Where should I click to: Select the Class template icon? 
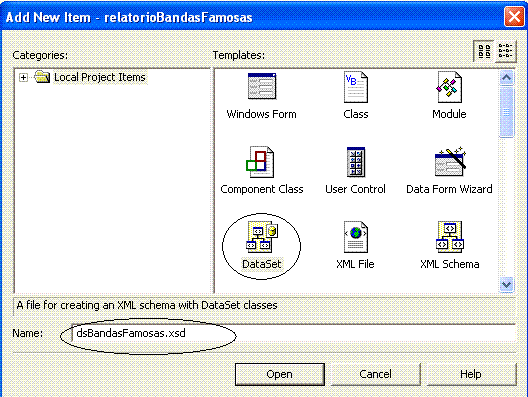click(356, 87)
